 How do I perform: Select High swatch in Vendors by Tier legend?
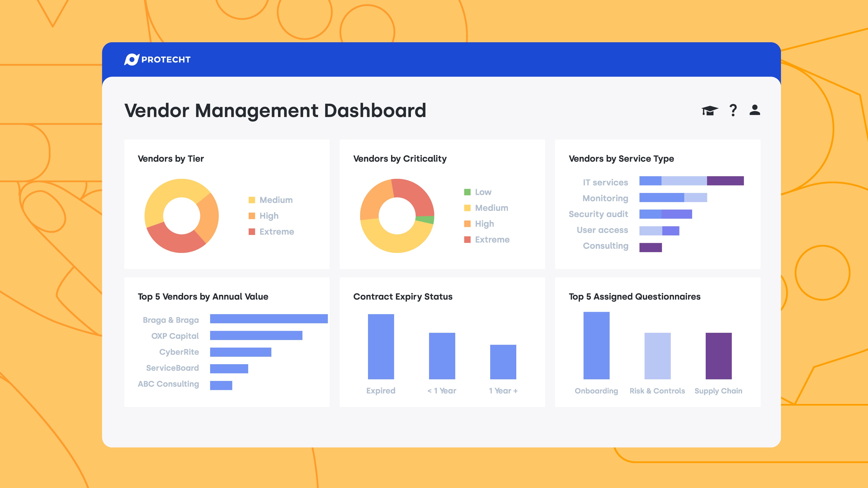click(x=252, y=216)
